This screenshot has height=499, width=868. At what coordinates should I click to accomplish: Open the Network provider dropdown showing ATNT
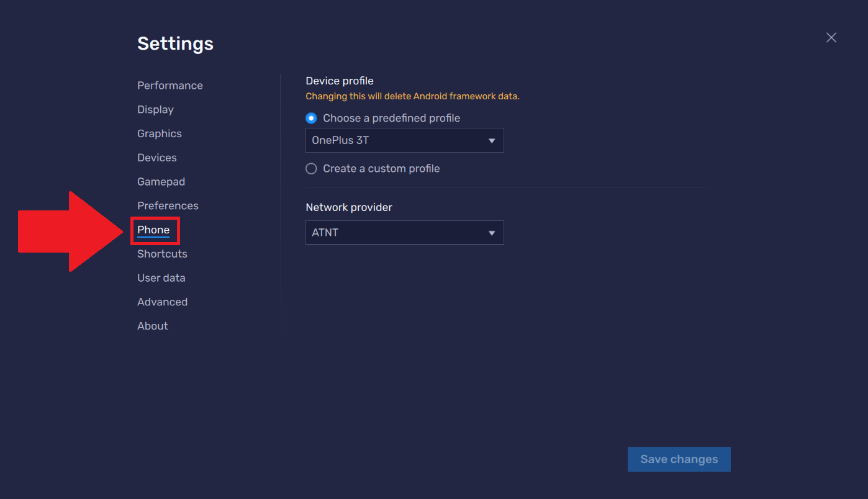tap(404, 232)
